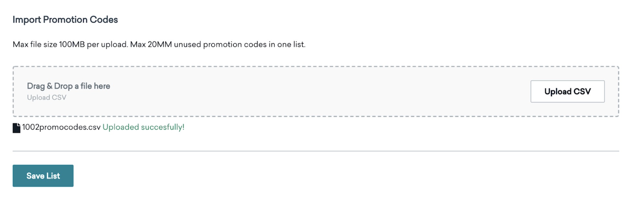Click the empty middle of the drop zone
Viewport: 644px width, 200px height.
pos(316,92)
